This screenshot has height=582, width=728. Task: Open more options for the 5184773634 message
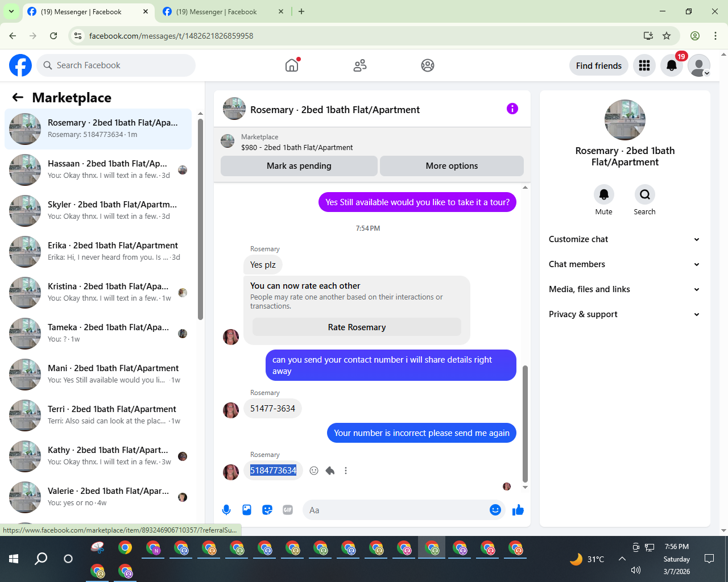(x=346, y=471)
